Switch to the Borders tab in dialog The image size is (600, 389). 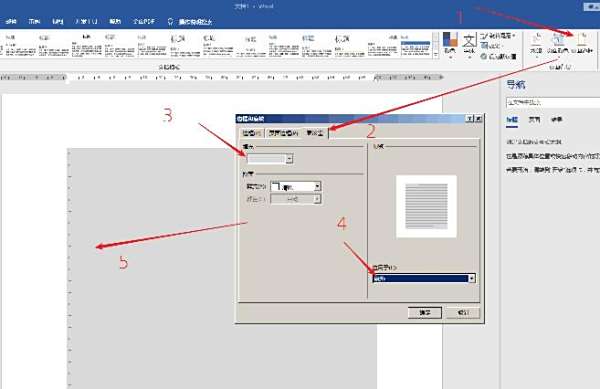click(x=251, y=133)
